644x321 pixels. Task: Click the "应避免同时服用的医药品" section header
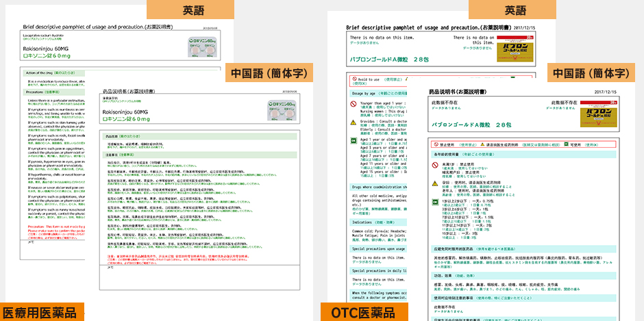coord(523,249)
